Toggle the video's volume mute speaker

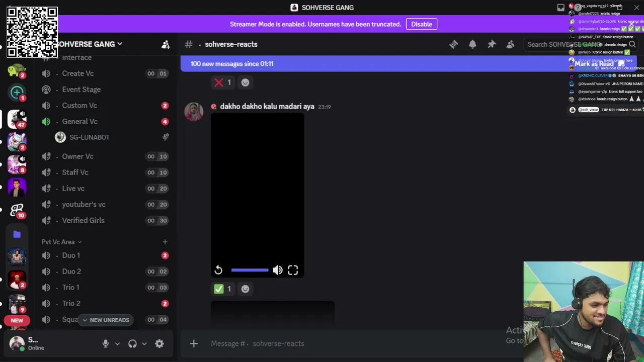point(278,270)
